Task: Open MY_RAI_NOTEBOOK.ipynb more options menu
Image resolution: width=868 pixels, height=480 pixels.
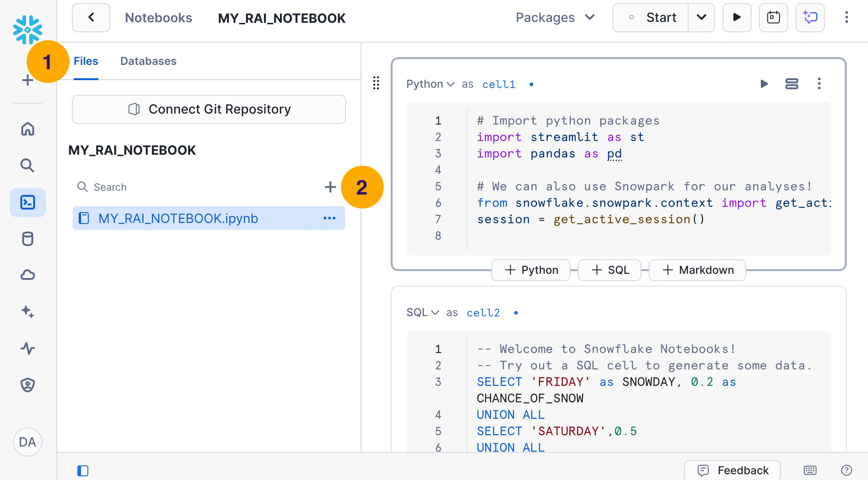Action: point(329,218)
